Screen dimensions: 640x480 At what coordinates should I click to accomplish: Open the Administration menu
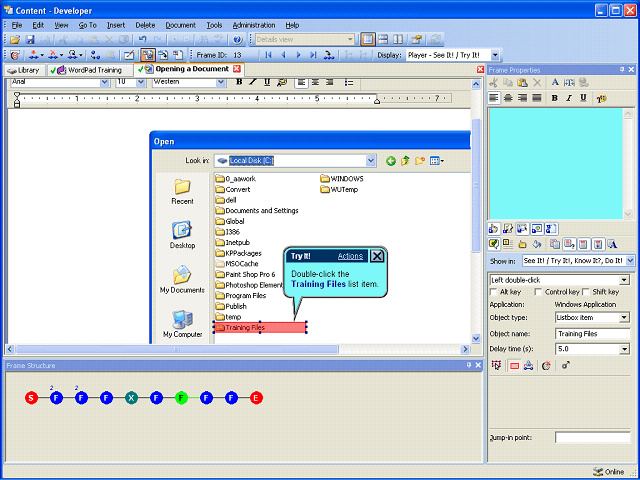[x=254, y=25]
